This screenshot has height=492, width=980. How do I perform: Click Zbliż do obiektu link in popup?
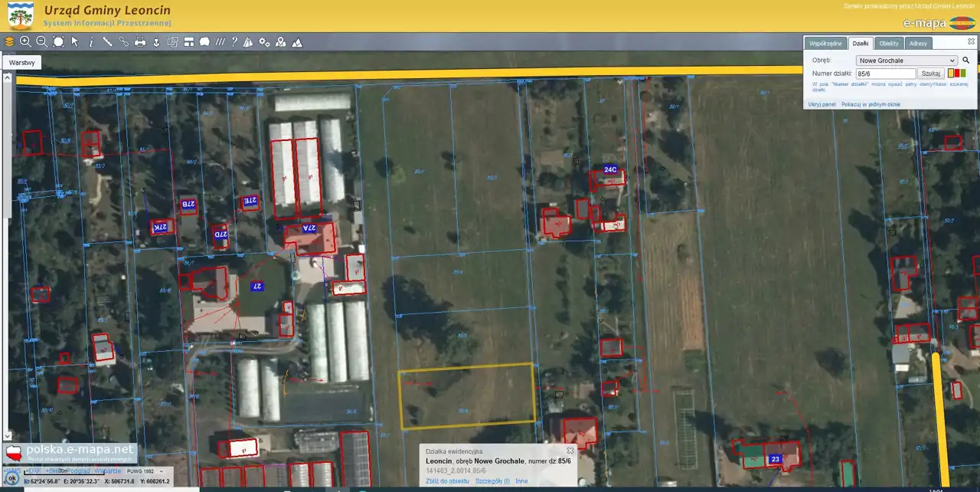(447, 481)
